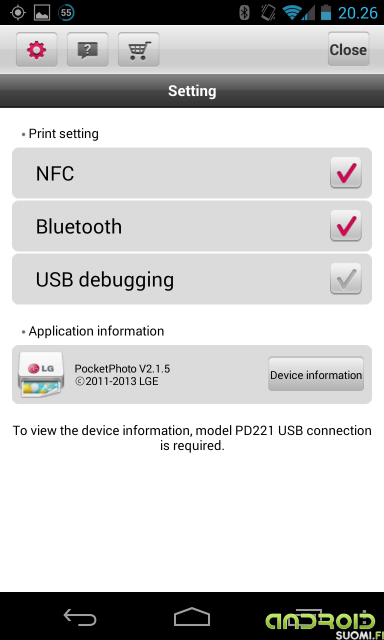Tap the picture notification icon
Viewport: 384px width, 640px height.
[42, 13]
